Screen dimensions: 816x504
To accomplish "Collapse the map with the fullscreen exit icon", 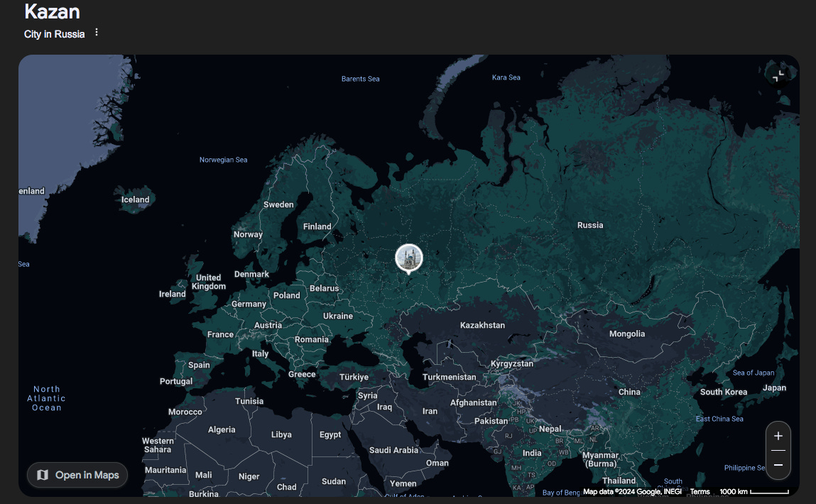I will tap(778, 77).
